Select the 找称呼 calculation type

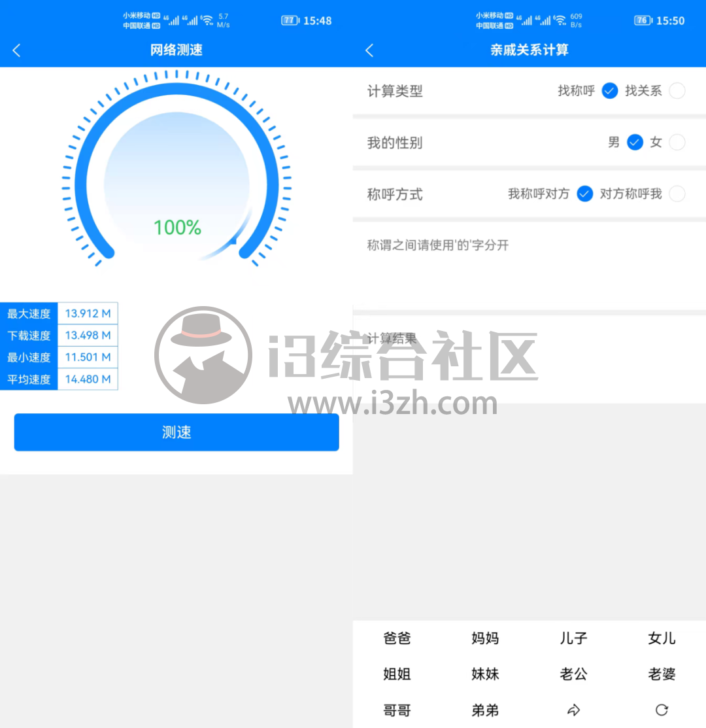point(609,90)
